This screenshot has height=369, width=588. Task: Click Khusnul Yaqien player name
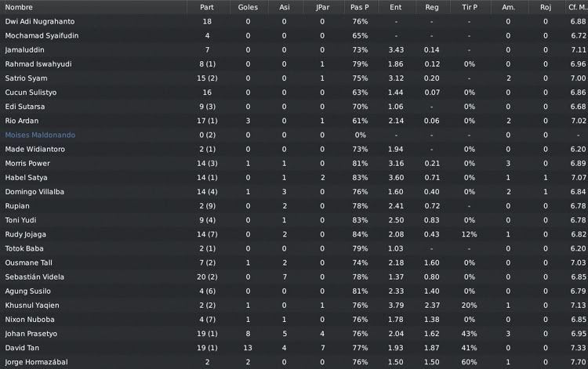pos(32,306)
